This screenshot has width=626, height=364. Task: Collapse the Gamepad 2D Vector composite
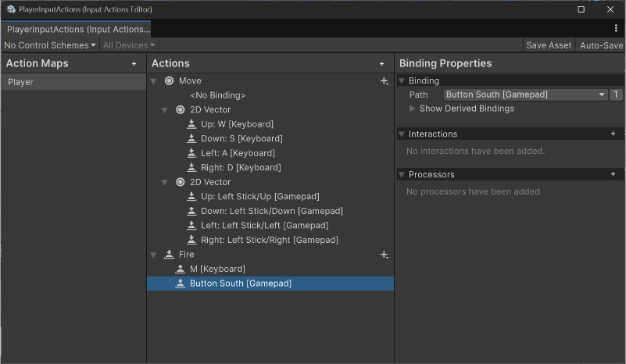tap(165, 183)
